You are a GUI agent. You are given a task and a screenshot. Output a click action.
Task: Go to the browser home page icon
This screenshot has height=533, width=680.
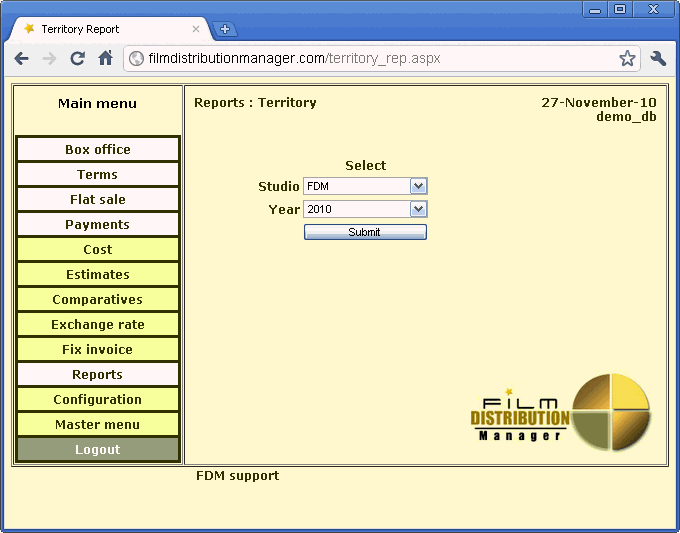pos(105,59)
